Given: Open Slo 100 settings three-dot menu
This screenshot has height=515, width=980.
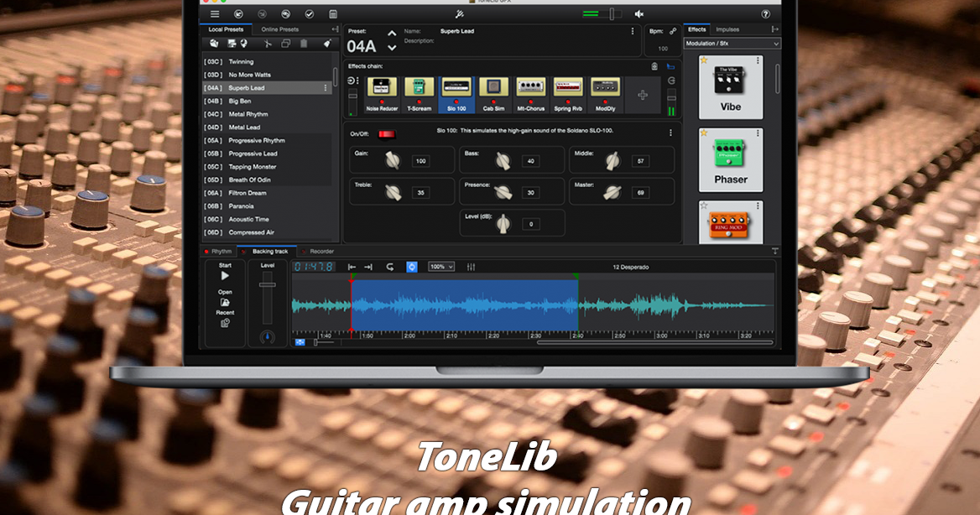Looking at the screenshot, I should (670, 133).
